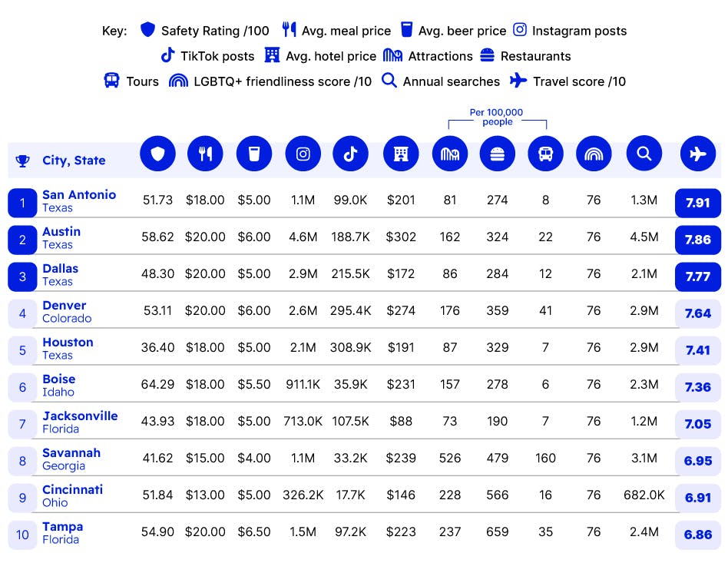Image resolution: width=728 pixels, height=563 pixels.
Task: Select the tours bus column icon
Action: click(545, 154)
